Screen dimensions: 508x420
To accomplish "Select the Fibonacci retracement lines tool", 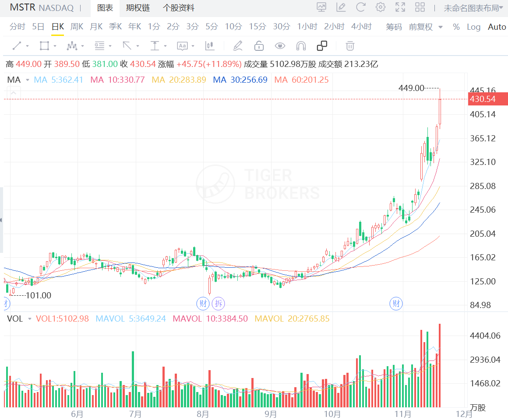I will point(99,46).
